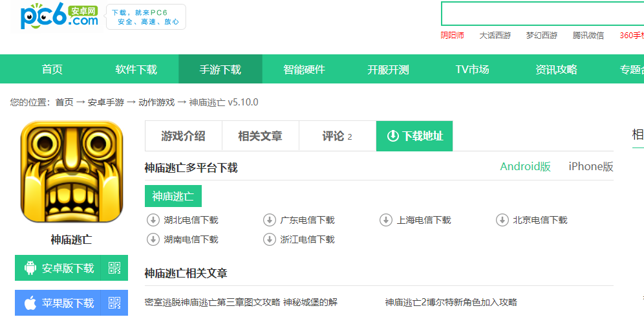
Task: Switch to the 相关文章 tab
Action: point(261,136)
